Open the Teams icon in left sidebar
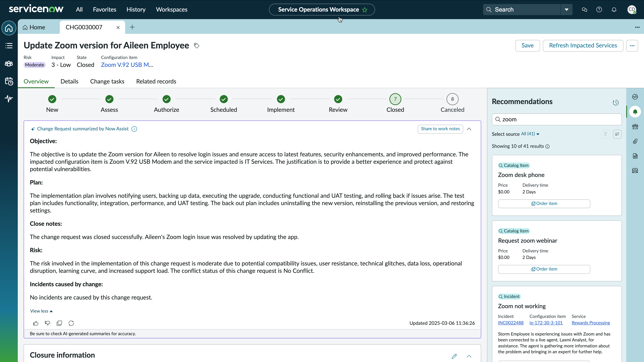The height and width of the screenshot is (362, 644). click(9, 64)
